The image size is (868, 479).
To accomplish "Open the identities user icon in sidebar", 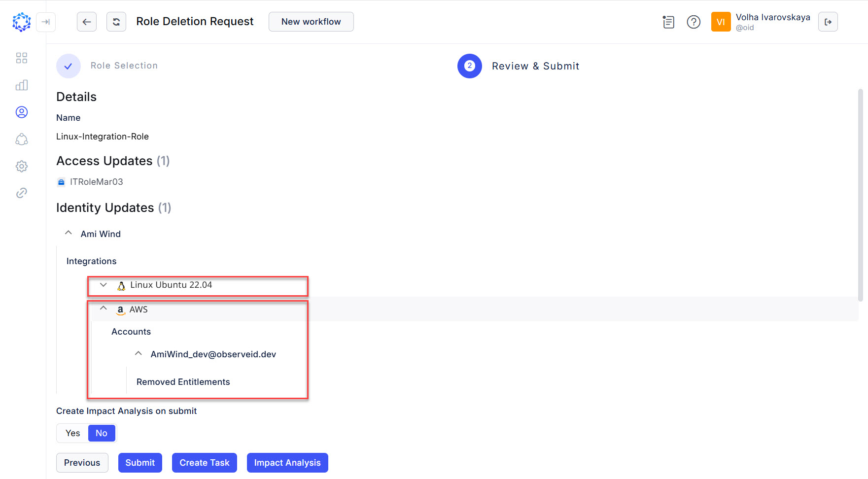I will pyautogui.click(x=22, y=112).
